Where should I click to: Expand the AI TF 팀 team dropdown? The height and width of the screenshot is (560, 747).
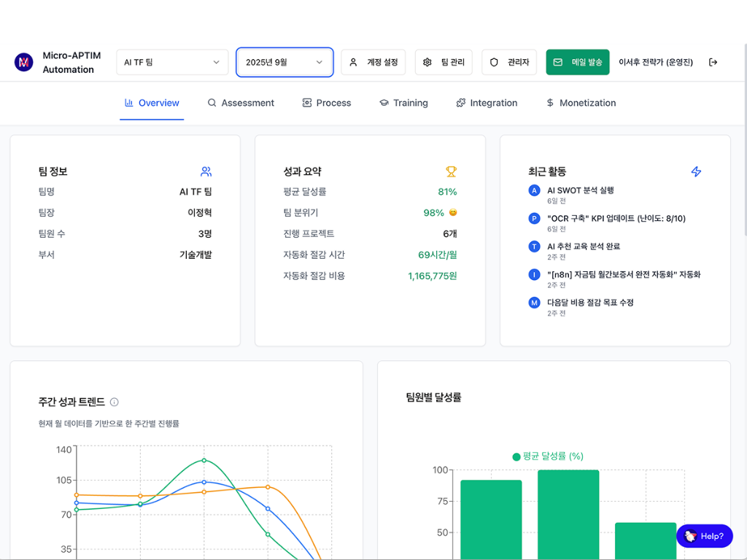[x=172, y=63]
